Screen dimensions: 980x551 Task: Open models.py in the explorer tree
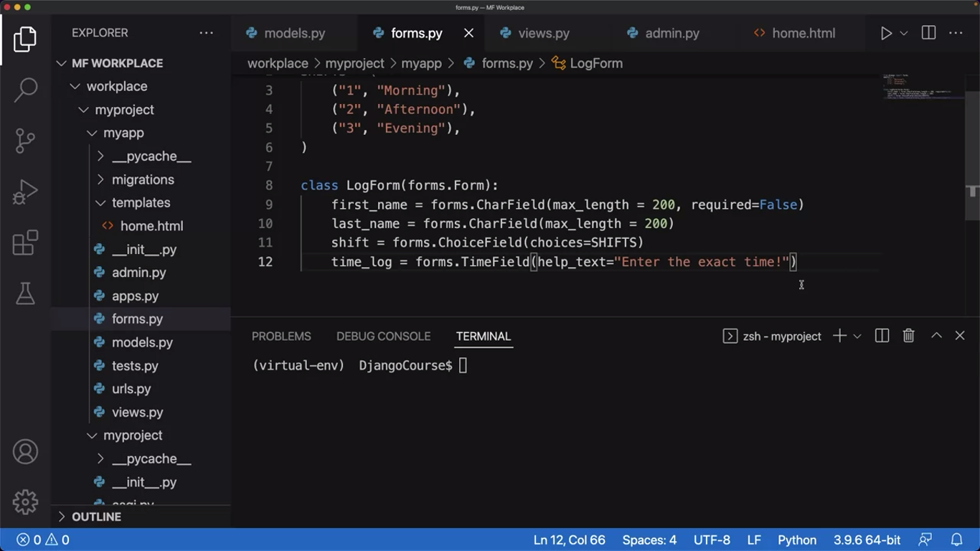[x=142, y=342]
